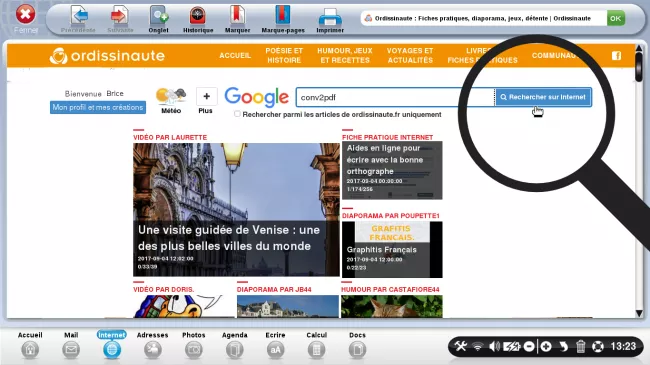Viewport: 650px width, 365px height.
Task: Click the DIAPORAMA PAR POUPETTE1 heading
Action: point(390,216)
